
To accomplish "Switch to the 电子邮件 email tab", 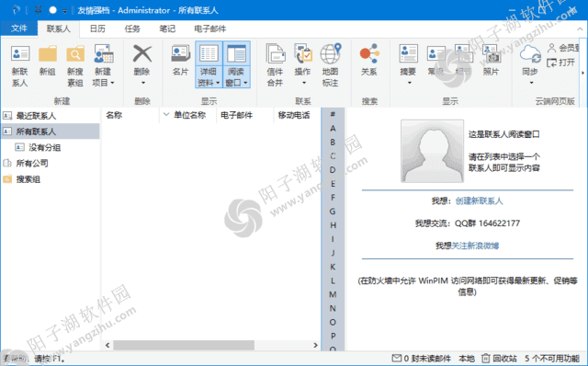I will 210,29.
